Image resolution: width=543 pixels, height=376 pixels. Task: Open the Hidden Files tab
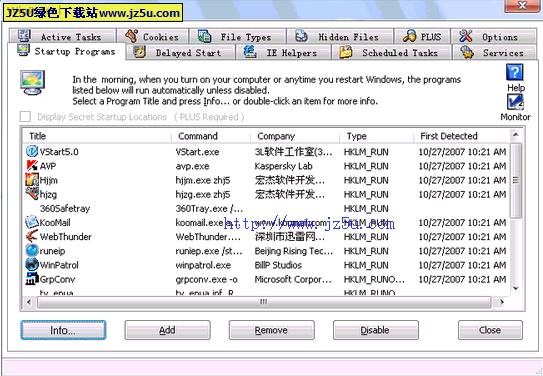tap(340, 36)
